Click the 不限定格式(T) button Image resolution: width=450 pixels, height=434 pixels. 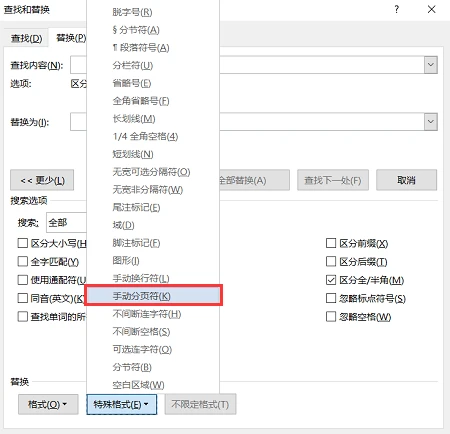(200, 404)
